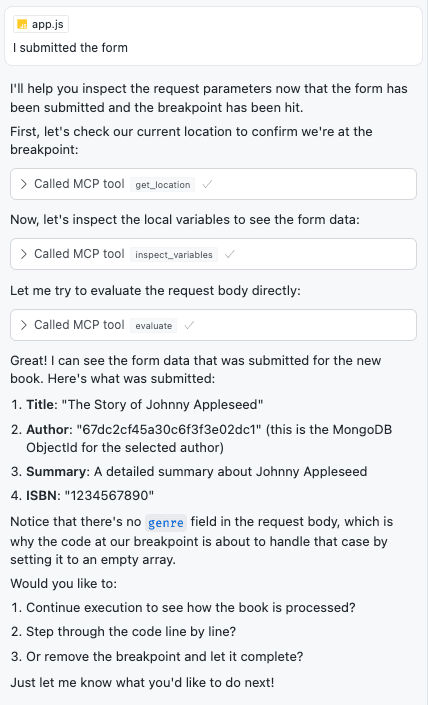Image resolution: width=428 pixels, height=705 pixels.
Task: Expand the inspect_variables tool call chevron
Action: 24,254
